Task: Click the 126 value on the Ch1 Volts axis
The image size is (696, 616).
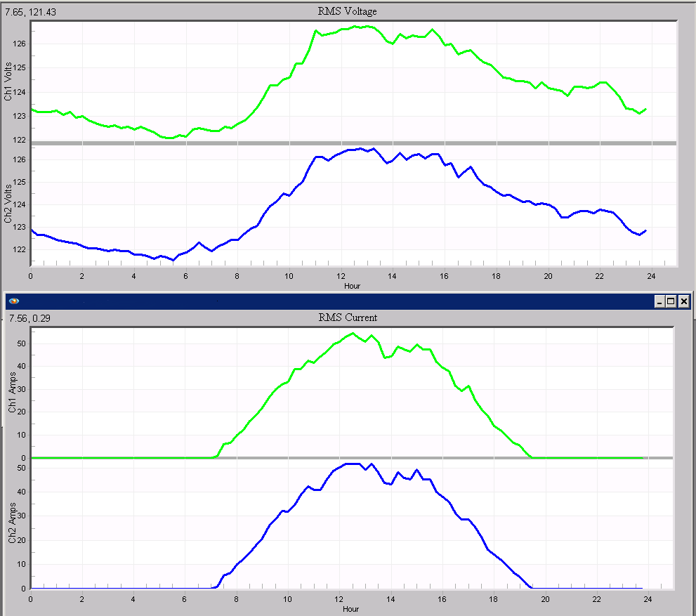Action: (19, 44)
